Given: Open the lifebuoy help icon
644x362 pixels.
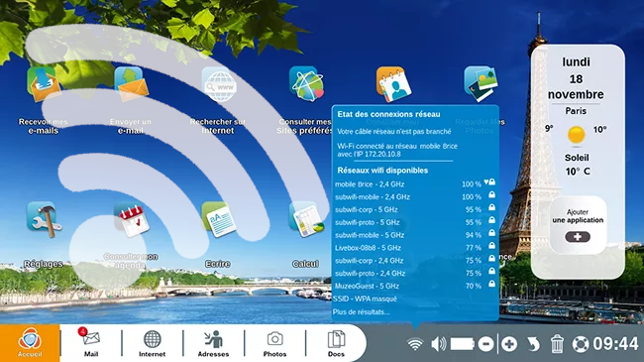Looking at the screenshot, I should pos(581,344).
